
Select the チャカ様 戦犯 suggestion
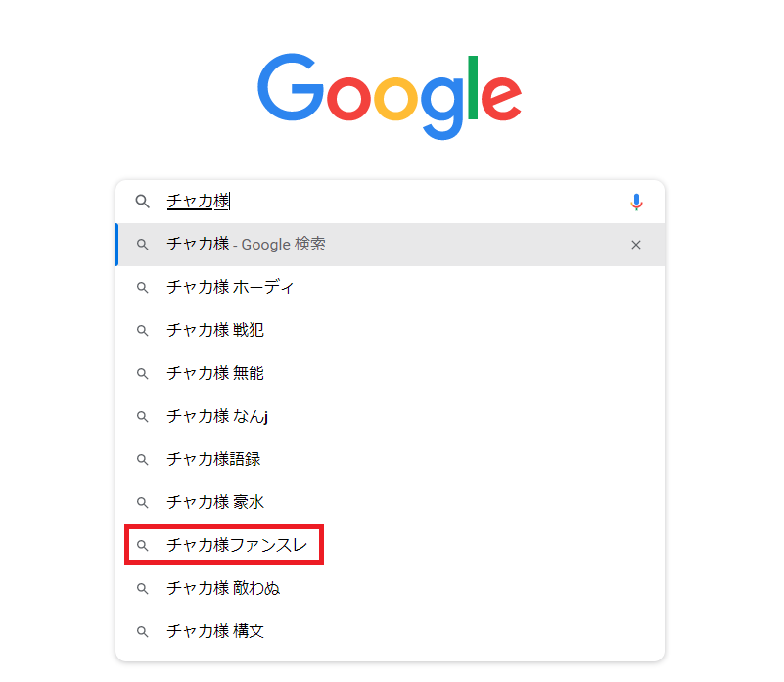click(390, 330)
